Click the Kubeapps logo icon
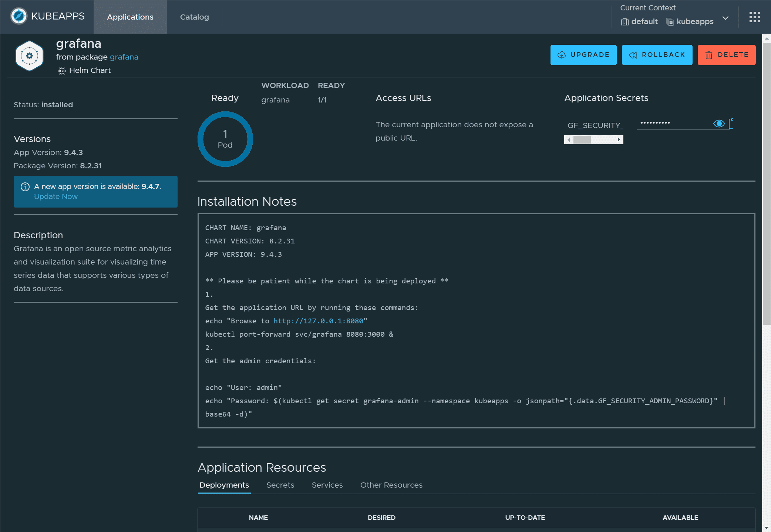Image resolution: width=771 pixels, height=532 pixels. pyautogui.click(x=18, y=16)
